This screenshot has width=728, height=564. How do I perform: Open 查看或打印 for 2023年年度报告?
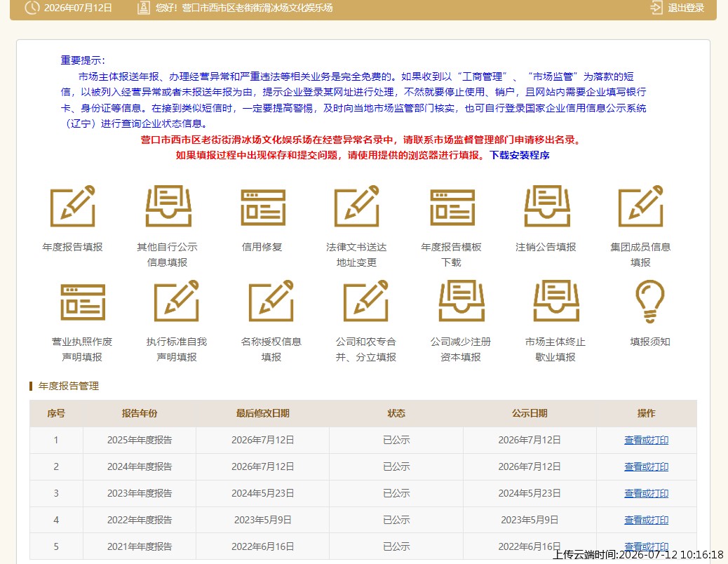click(646, 493)
